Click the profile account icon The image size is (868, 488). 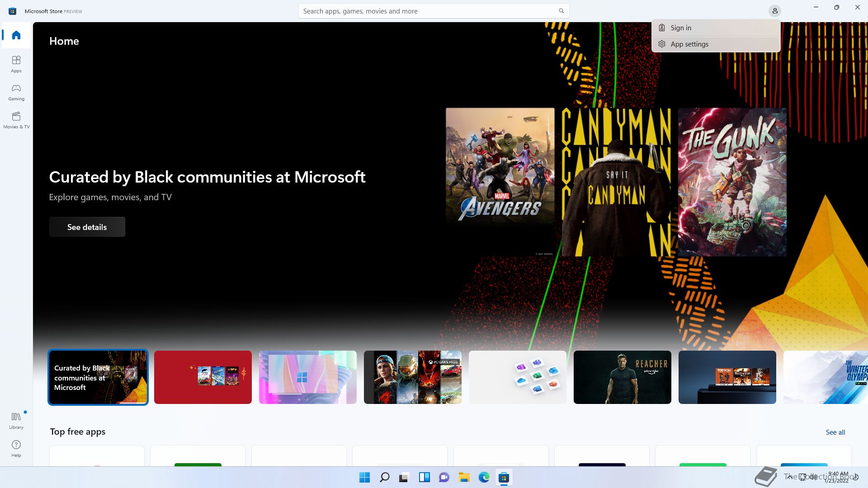(775, 11)
